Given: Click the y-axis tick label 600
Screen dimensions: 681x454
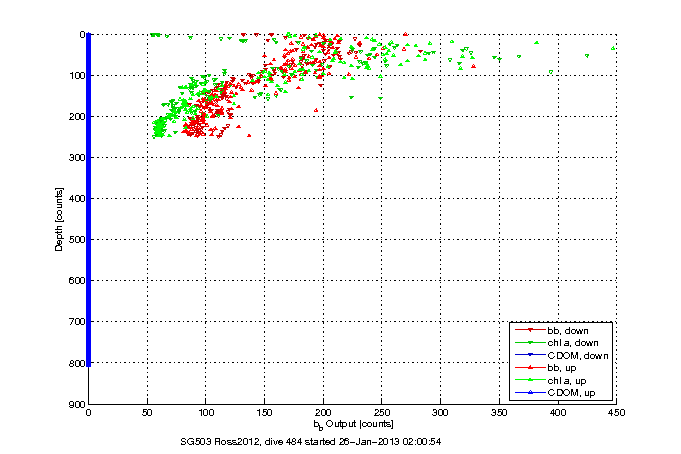Looking at the screenshot, I should [76, 281].
